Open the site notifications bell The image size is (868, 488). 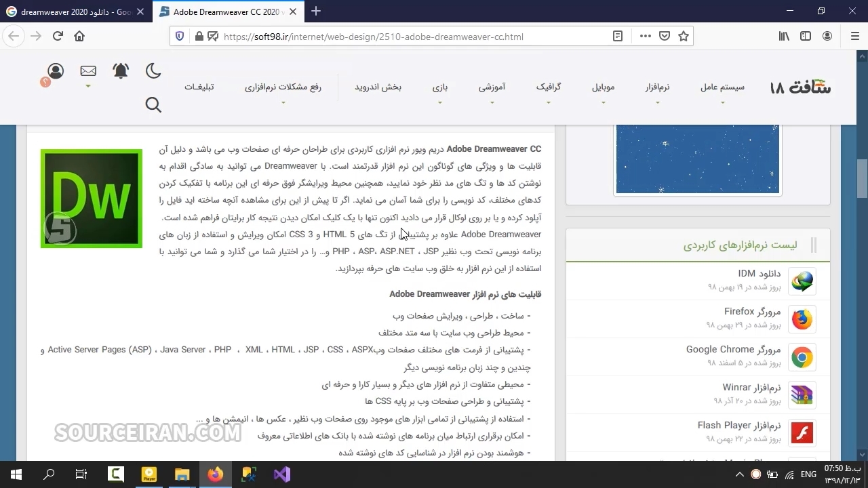pos(121,70)
